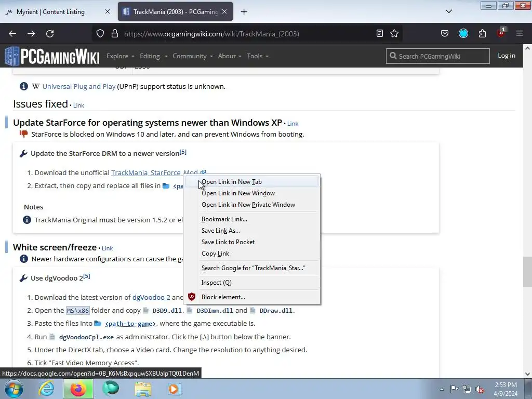Click the site security padlock icon
The height and width of the screenshot is (399, 532).
[x=115, y=34]
